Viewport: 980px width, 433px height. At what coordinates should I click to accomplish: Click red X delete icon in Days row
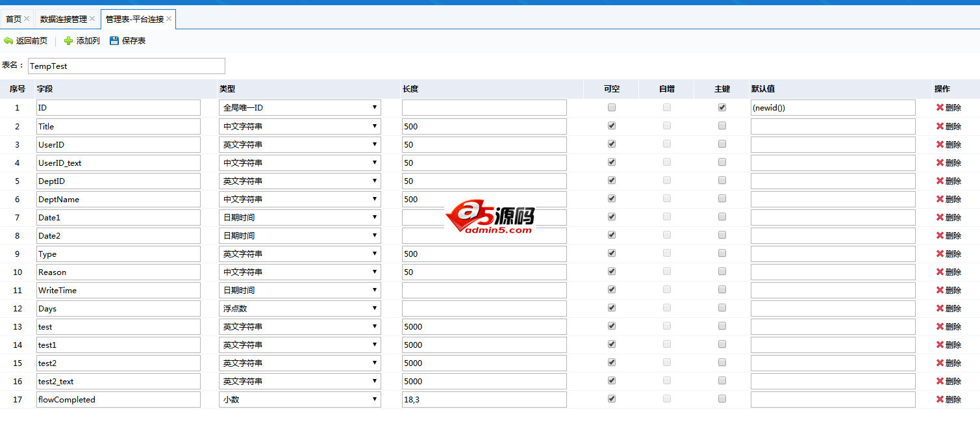pos(940,308)
